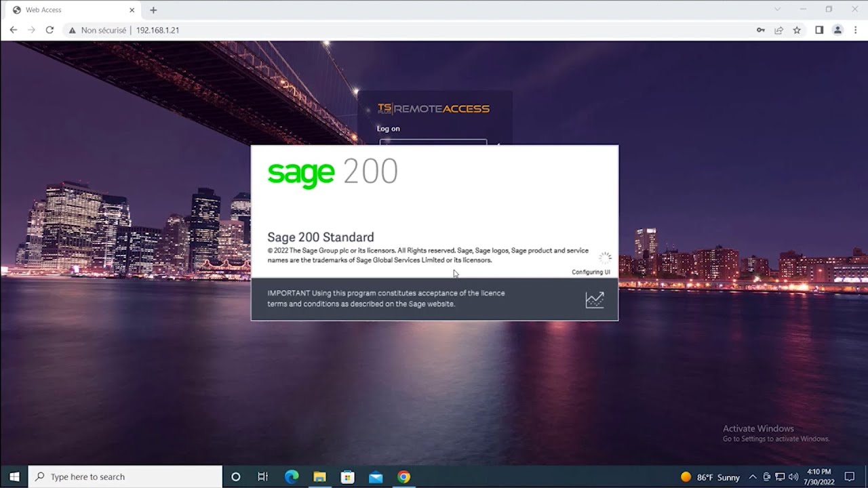Restore down the Chrome window

pyautogui.click(x=829, y=9)
